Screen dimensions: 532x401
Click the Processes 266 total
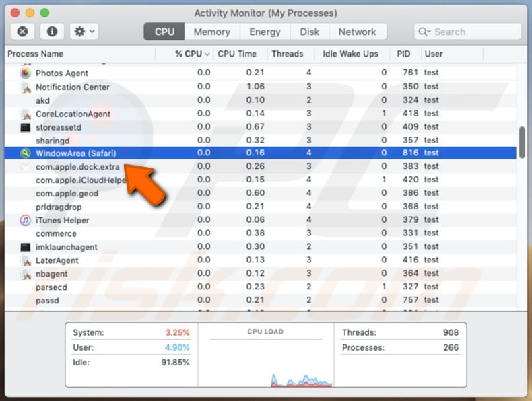click(451, 347)
